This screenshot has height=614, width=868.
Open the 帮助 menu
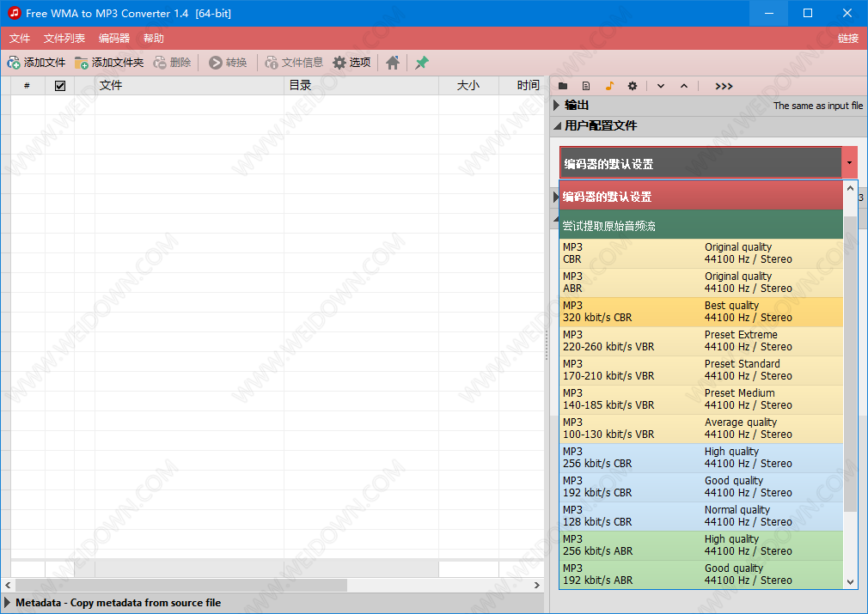click(x=153, y=38)
